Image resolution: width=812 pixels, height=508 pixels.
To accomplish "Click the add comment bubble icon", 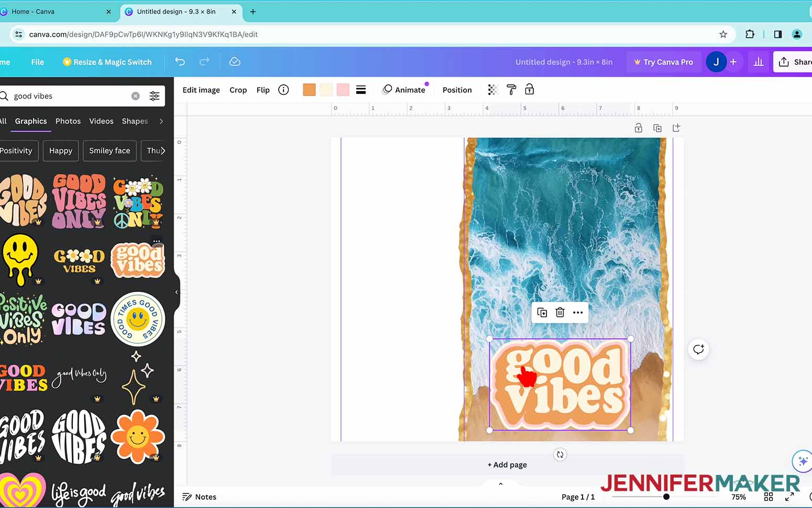I will point(698,350).
